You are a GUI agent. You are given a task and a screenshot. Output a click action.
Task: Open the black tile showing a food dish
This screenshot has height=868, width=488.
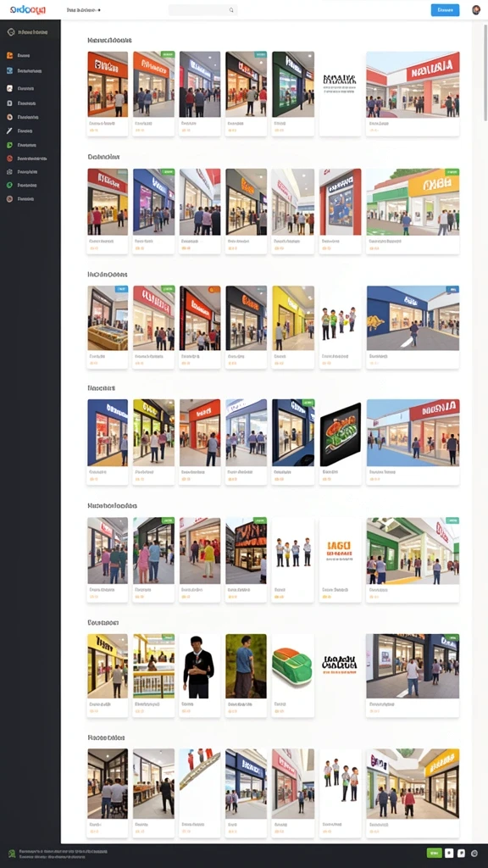(341, 435)
